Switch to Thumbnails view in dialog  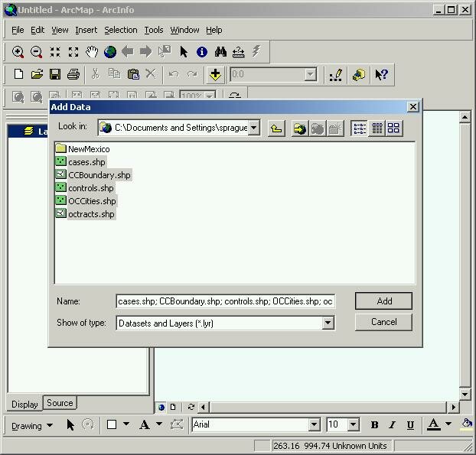(393, 128)
